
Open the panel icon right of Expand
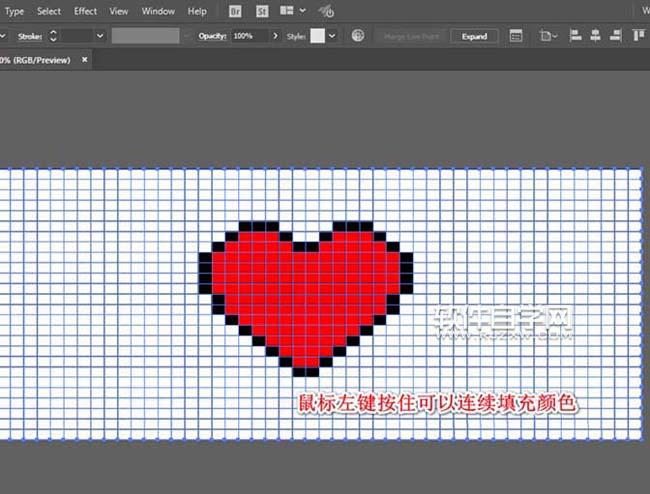click(x=516, y=35)
